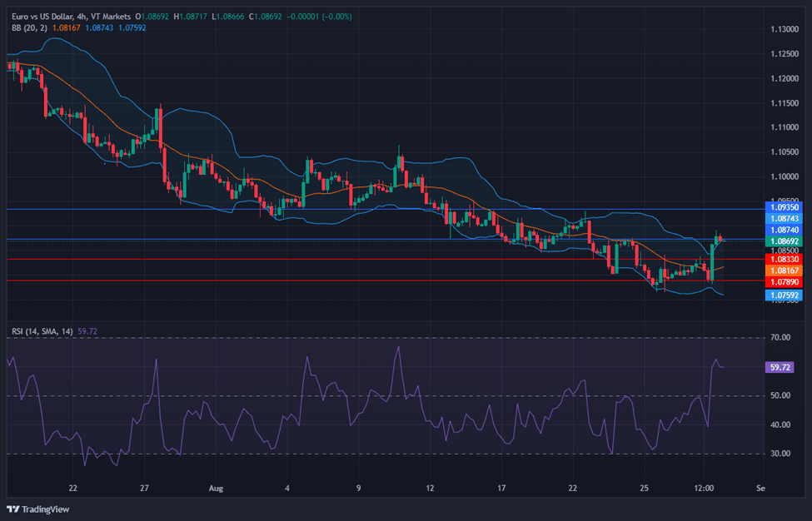Click the 1.13000 price scale value
Image resolution: width=812 pixels, height=521 pixels.
(x=784, y=29)
